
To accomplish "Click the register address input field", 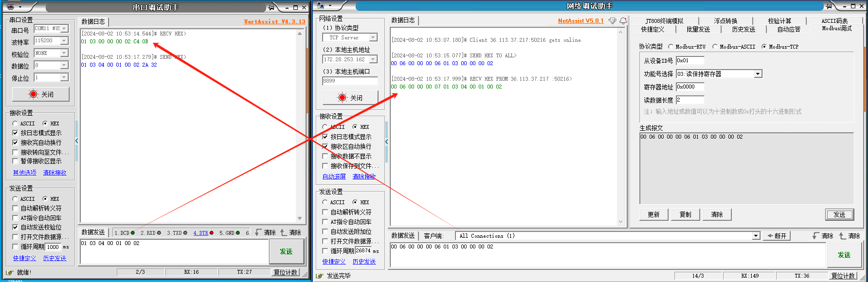I will (x=690, y=87).
